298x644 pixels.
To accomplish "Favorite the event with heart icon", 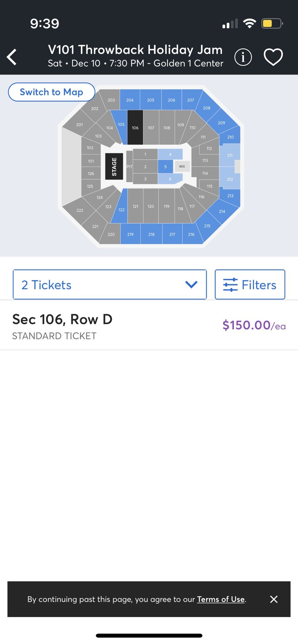I will [273, 57].
